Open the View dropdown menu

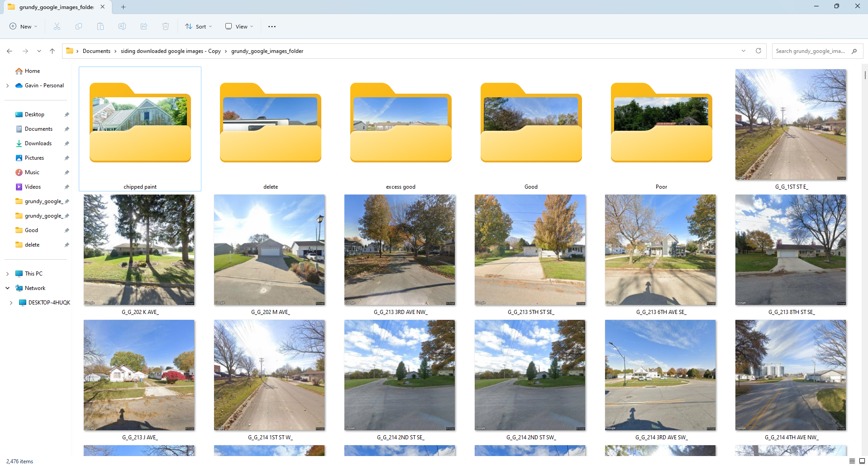point(239,26)
